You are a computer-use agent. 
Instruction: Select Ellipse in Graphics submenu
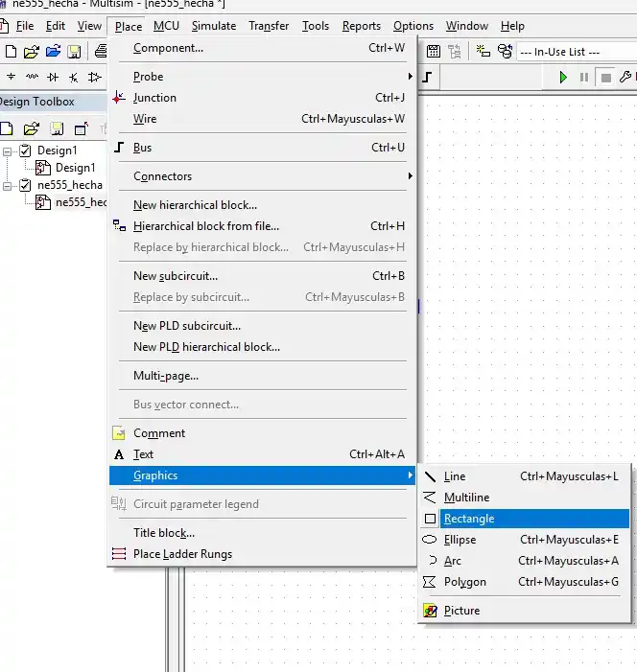(524, 540)
